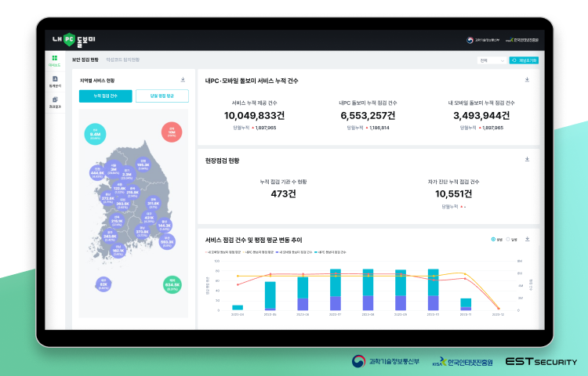Click the 충남 272.8K map bubble
This screenshot has height=376, width=588.
[x=108, y=198]
